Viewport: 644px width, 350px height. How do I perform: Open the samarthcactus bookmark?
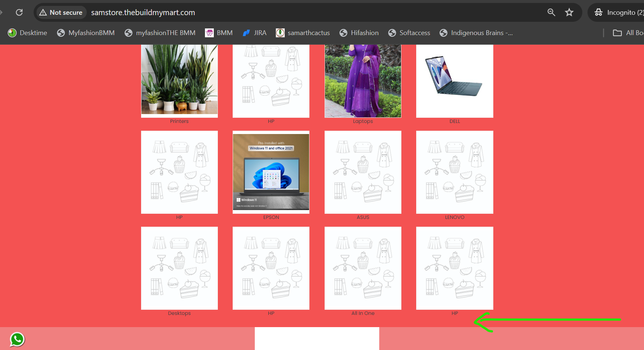point(303,33)
